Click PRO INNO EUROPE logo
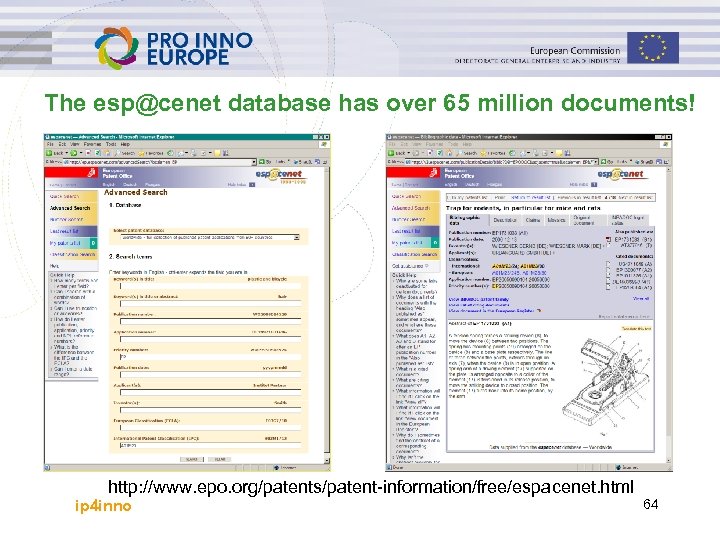This screenshot has height=540, width=720. [174, 48]
